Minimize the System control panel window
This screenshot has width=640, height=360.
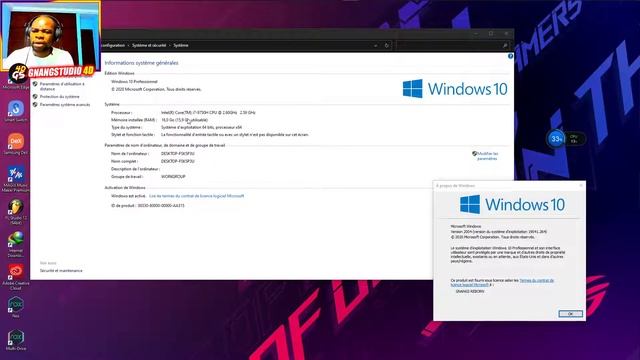click(x=476, y=33)
